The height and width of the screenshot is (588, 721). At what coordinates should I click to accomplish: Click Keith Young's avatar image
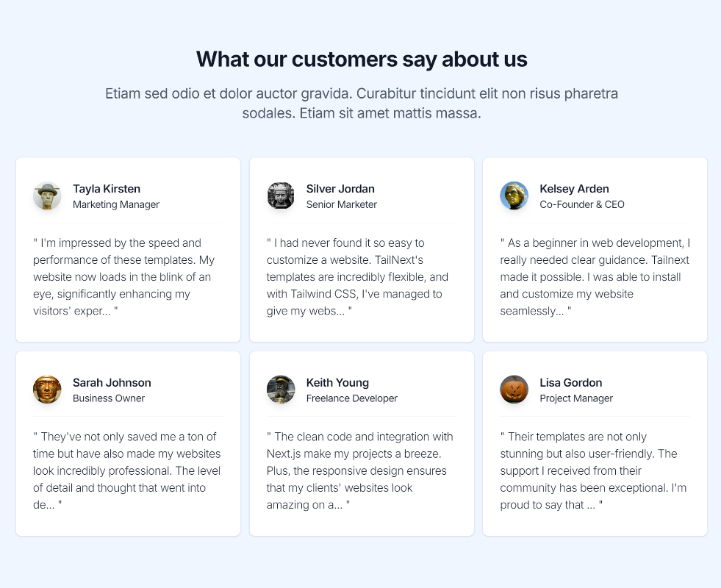[281, 390]
